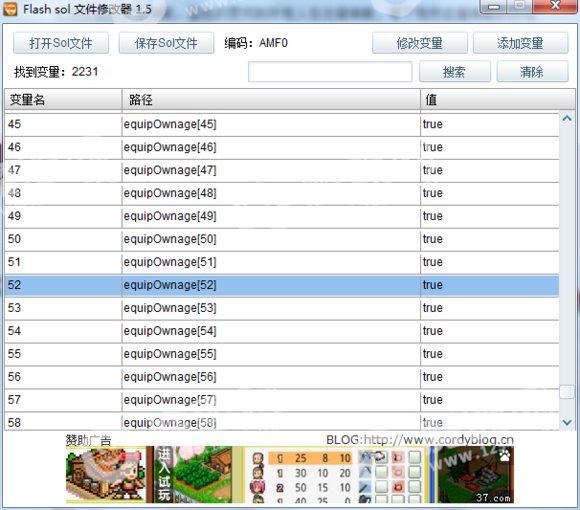The image size is (580, 510).
Task: Select the equipOwnage[45] row
Action: [281, 124]
